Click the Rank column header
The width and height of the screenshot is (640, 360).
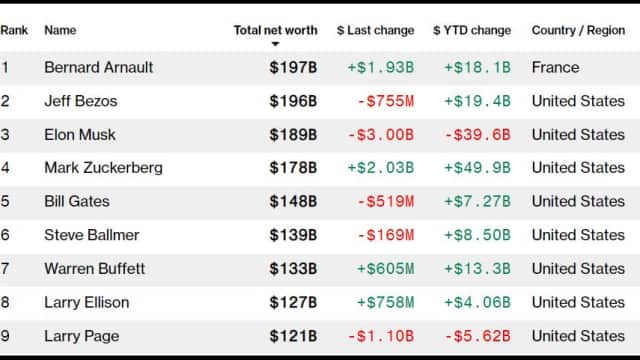coord(14,30)
